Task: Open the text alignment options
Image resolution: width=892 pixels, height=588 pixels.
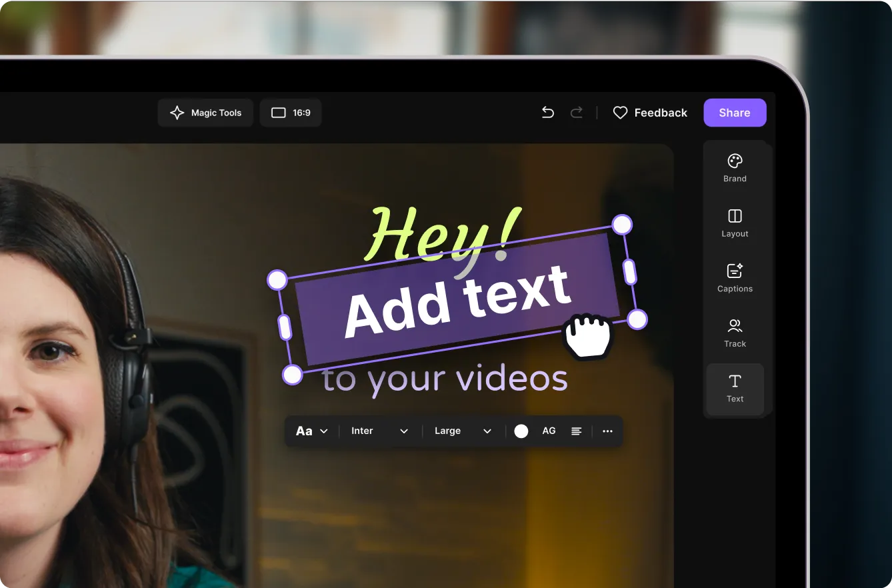Action: pyautogui.click(x=577, y=431)
